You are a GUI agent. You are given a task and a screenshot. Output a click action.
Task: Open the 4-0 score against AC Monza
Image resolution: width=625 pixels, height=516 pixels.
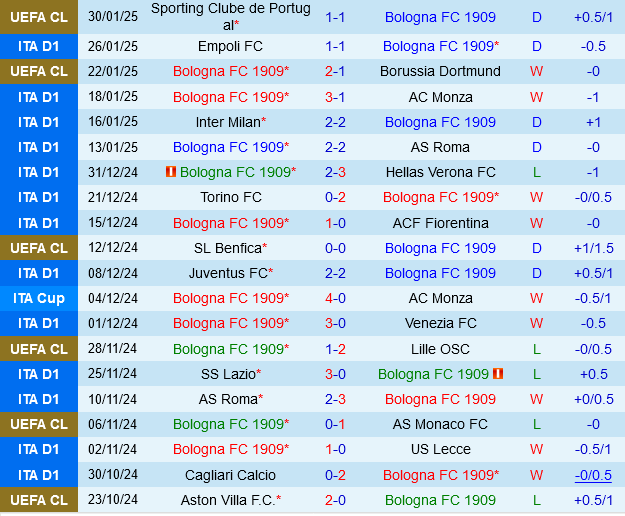(x=335, y=298)
